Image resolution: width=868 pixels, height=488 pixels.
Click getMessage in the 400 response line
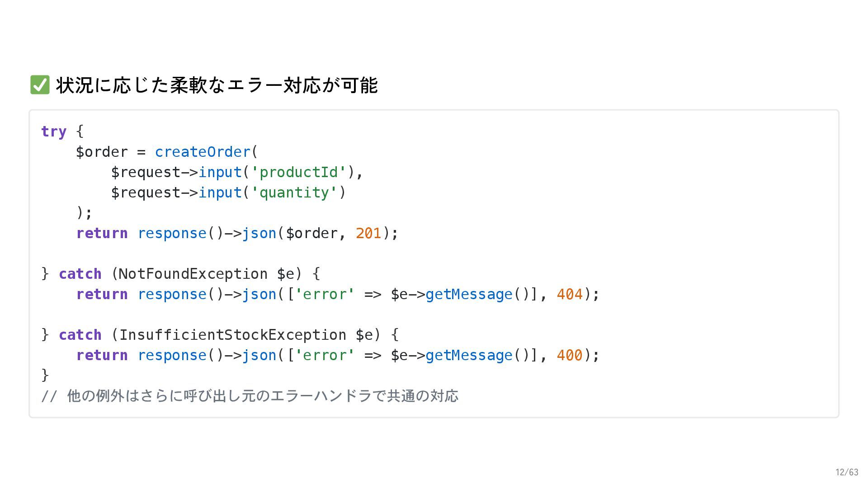coord(469,355)
